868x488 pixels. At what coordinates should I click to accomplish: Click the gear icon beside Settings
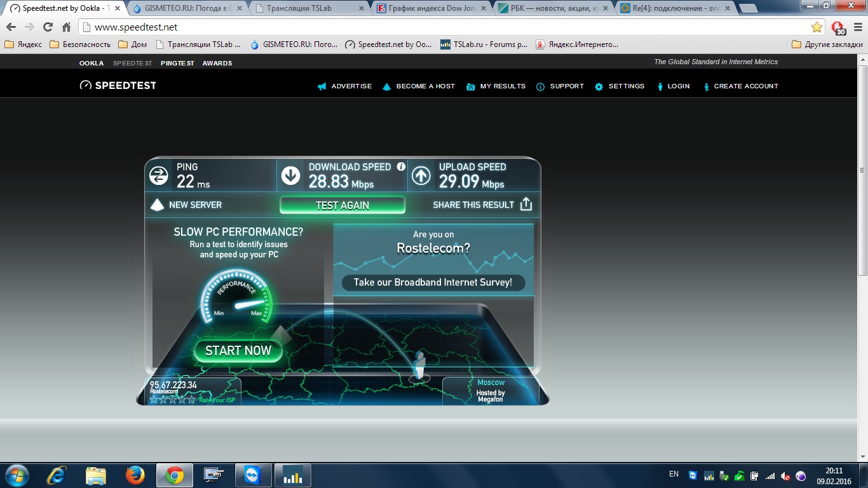[x=599, y=86]
